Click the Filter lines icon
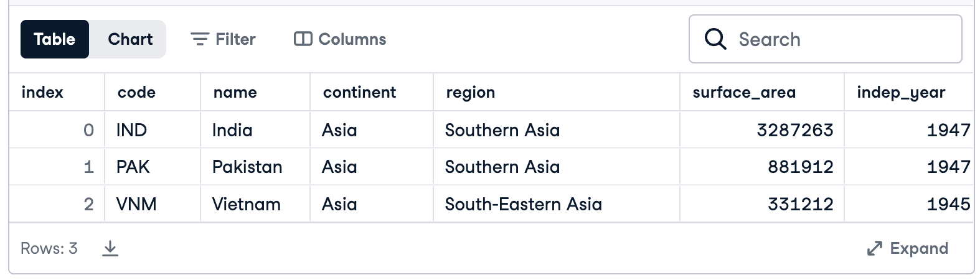 (x=199, y=39)
